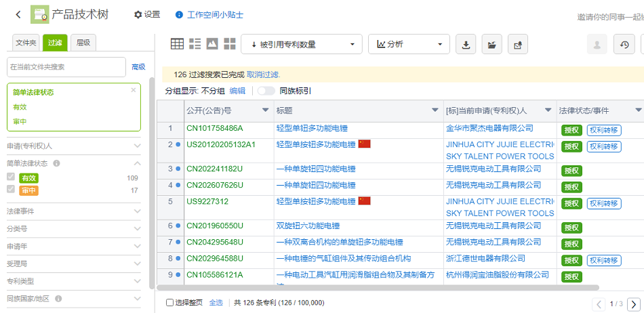Toggle the 同族标引 switch
Screen dimensions: 644x313
[x=266, y=91]
